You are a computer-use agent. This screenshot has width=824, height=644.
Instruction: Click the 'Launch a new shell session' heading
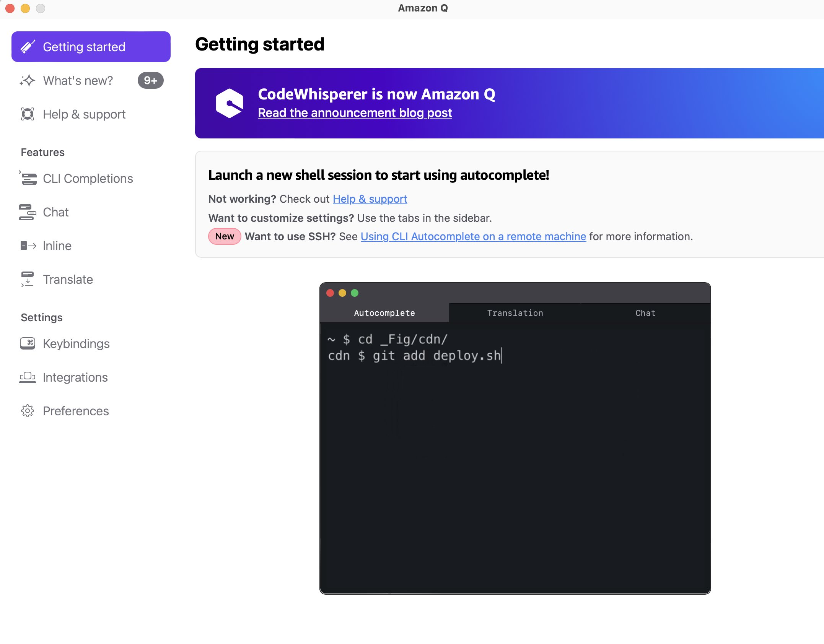coord(379,175)
